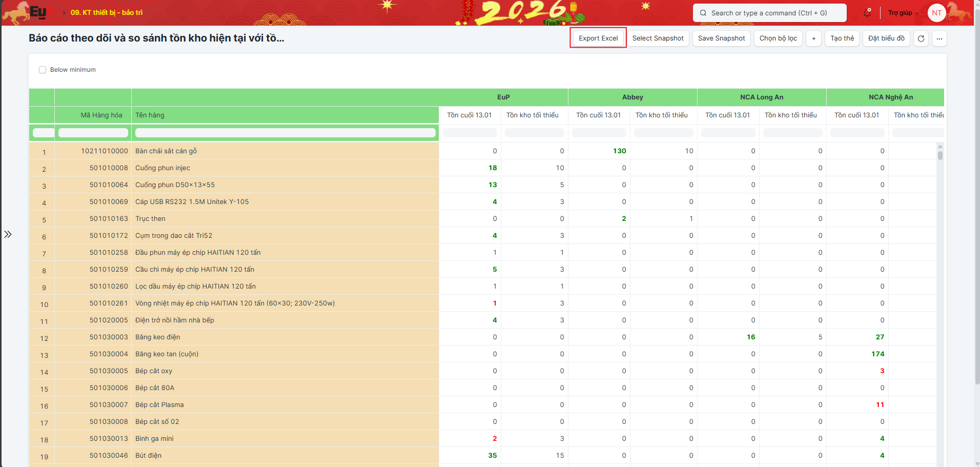980x467 pixels.
Task: Open the 09. KT thiết bị breadcrumb
Action: 107,12
